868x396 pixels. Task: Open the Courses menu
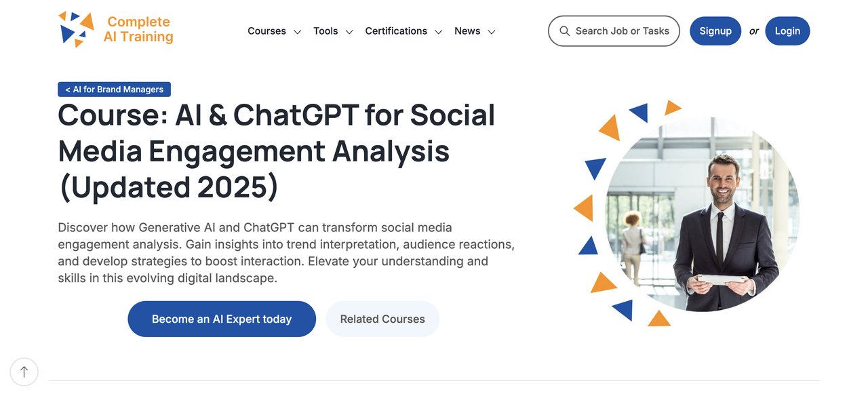tap(267, 31)
